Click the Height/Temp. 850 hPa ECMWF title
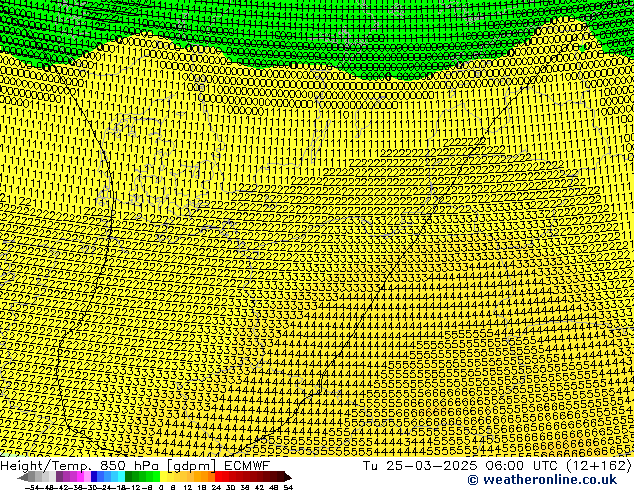This screenshot has height=490, width=634. (135, 466)
